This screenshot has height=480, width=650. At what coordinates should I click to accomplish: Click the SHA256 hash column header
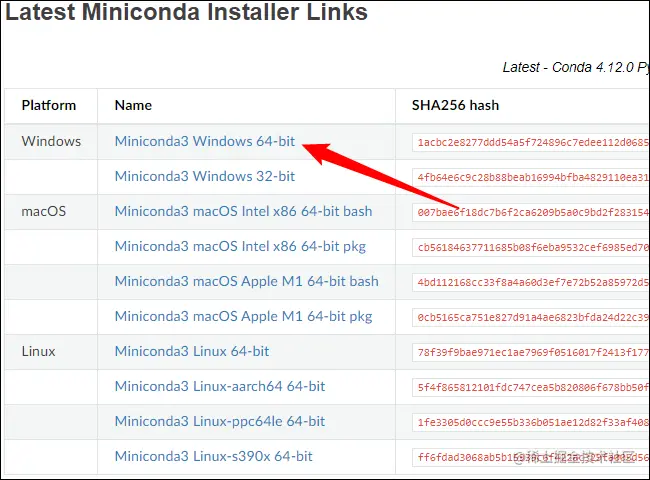click(455, 105)
